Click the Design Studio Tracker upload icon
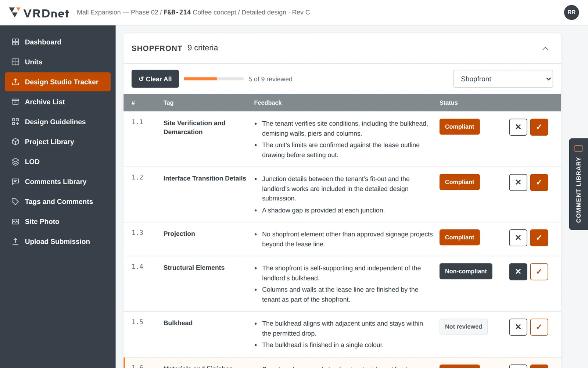This screenshot has width=588, height=368. pos(15,82)
